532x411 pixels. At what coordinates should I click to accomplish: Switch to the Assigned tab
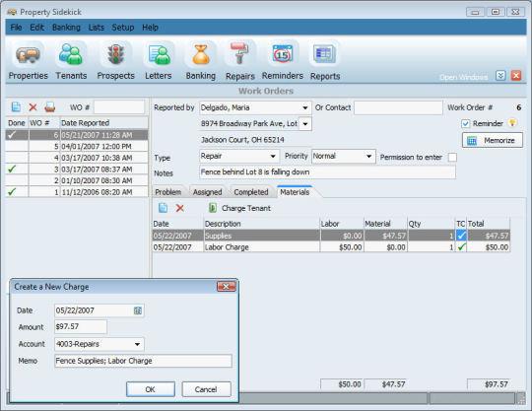point(207,192)
